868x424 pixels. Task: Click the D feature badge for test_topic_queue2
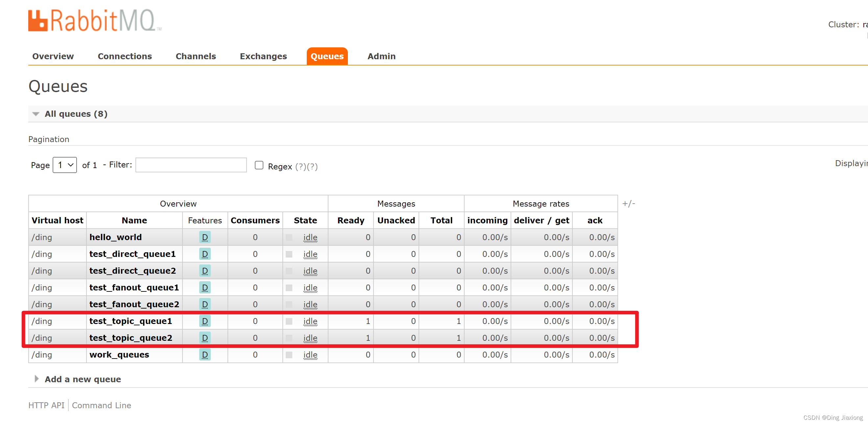point(205,338)
